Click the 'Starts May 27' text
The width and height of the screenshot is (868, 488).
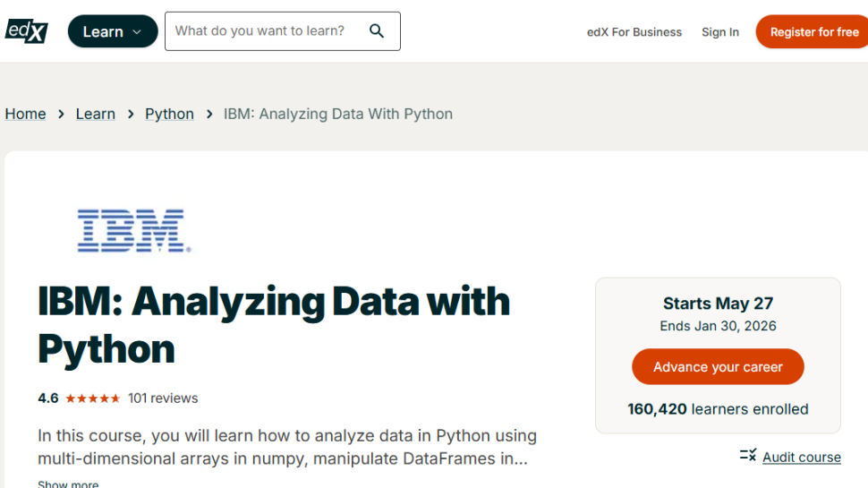(x=718, y=304)
